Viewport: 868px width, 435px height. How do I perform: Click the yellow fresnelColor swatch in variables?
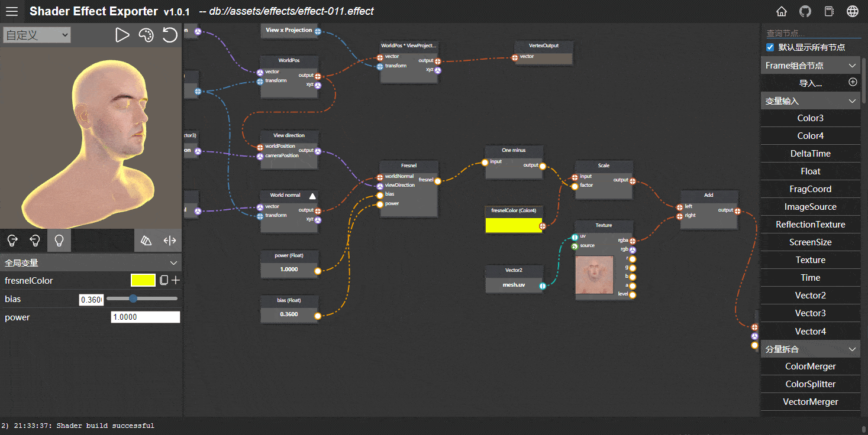tap(143, 280)
